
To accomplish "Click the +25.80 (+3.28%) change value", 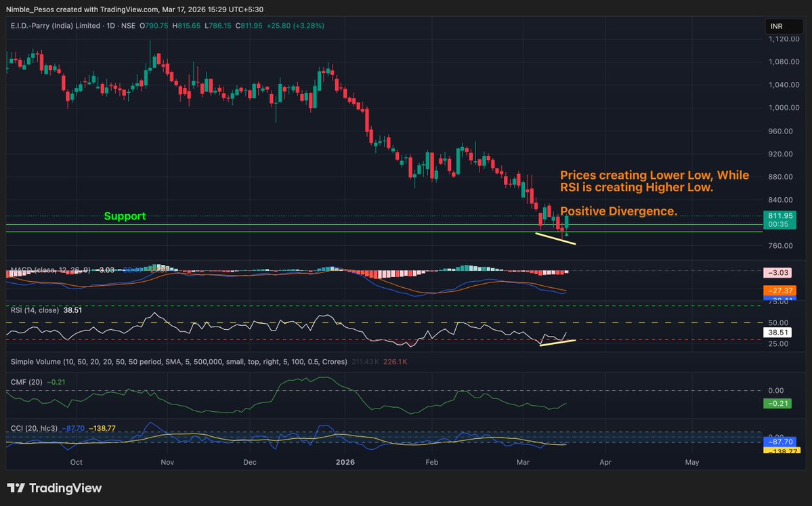I will [295, 25].
